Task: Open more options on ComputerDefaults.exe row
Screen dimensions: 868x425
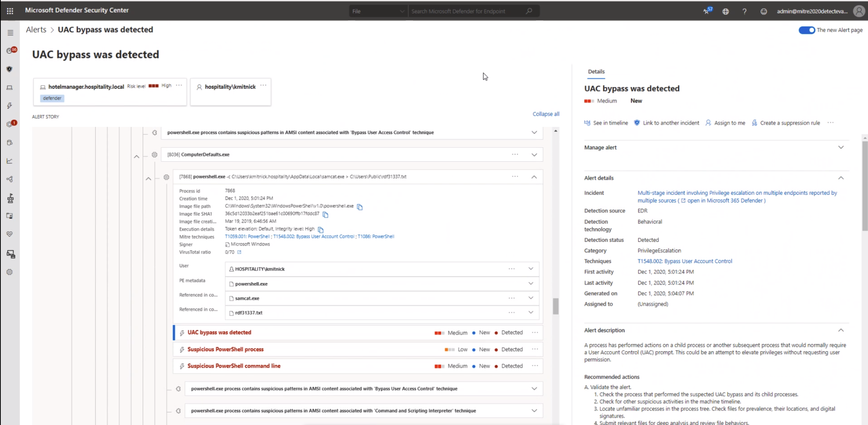Action: pos(515,154)
